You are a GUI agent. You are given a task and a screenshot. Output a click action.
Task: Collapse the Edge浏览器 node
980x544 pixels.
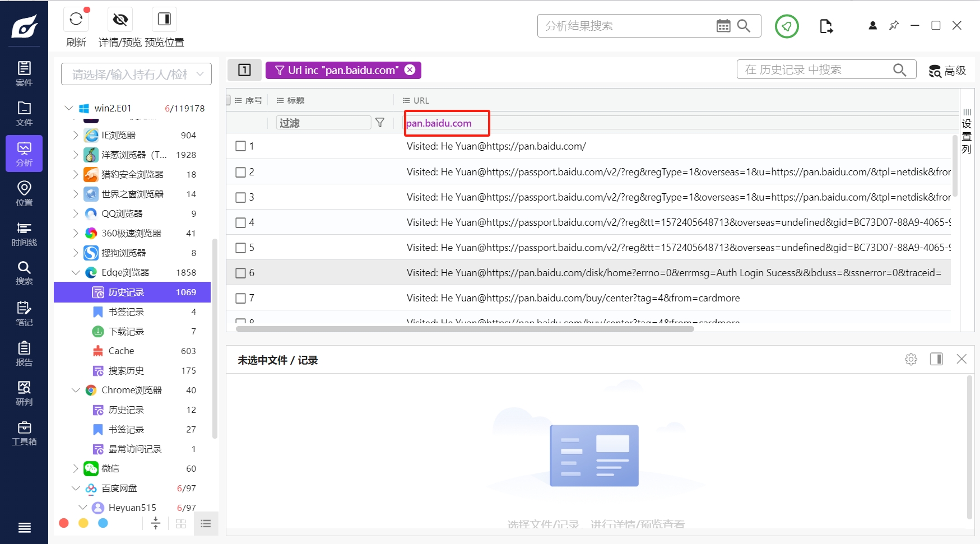(x=76, y=272)
